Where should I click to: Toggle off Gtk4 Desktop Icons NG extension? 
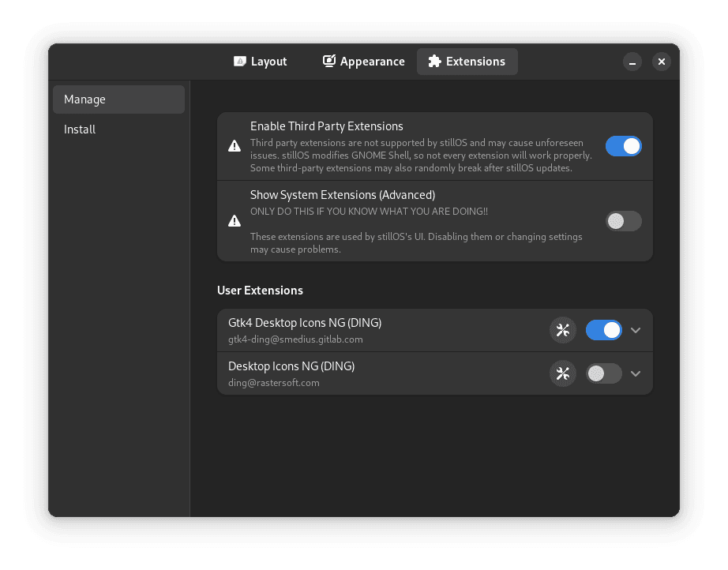[x=603, y=330]
